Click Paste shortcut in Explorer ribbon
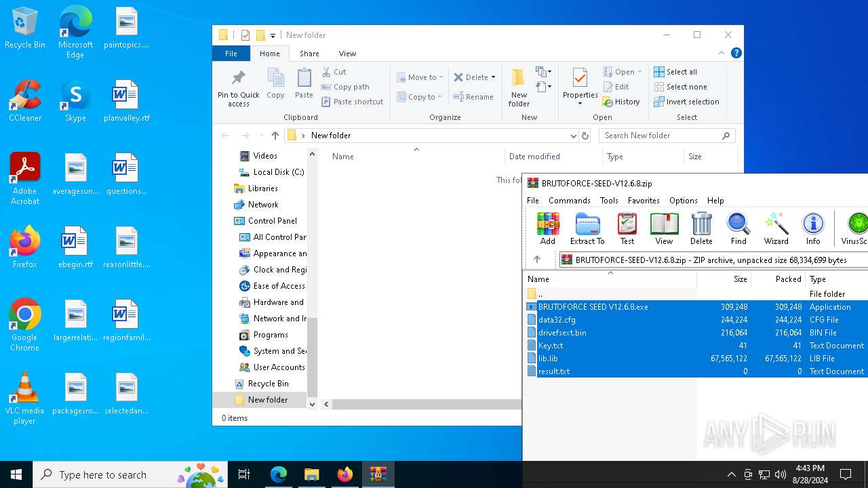Image resolution: width=868 pixels, height=488 pixels. (352, 102)
